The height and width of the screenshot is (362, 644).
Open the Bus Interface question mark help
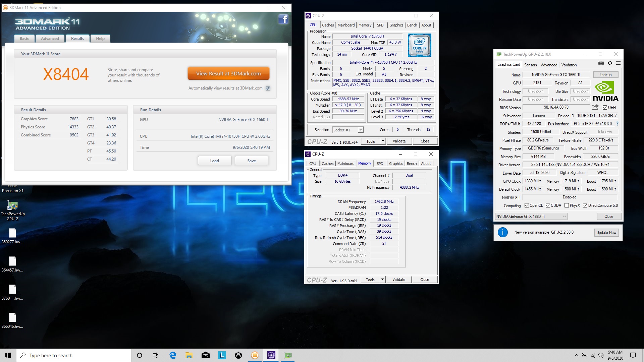[617, 124]
